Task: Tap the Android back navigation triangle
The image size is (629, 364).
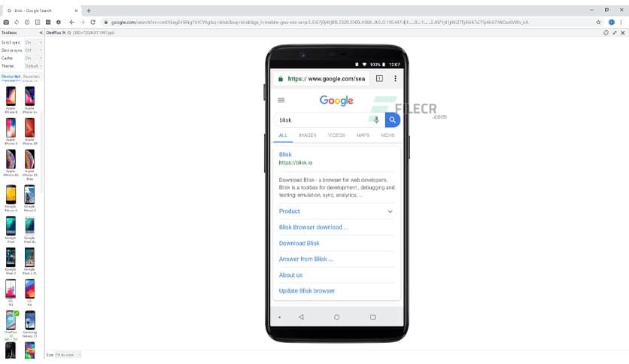Action: [301, 317]
